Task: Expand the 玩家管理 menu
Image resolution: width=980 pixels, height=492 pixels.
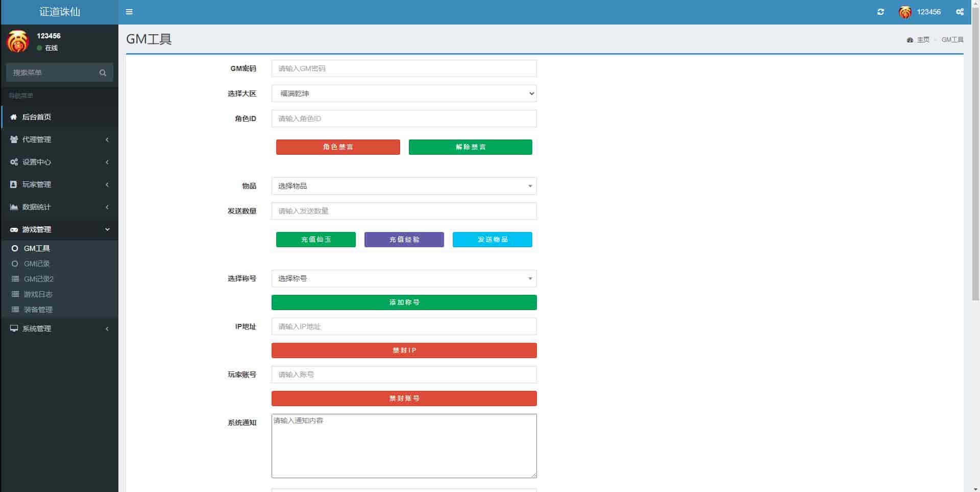Action: 59,184
